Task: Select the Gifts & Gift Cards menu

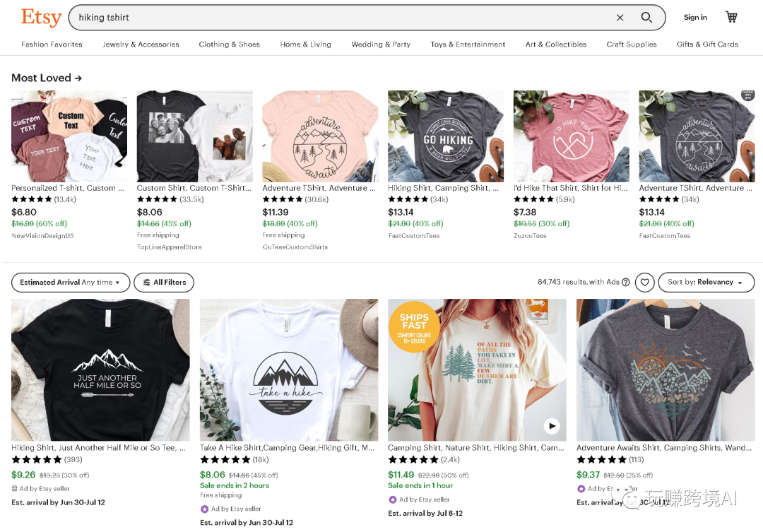Action: pos(707,45)
